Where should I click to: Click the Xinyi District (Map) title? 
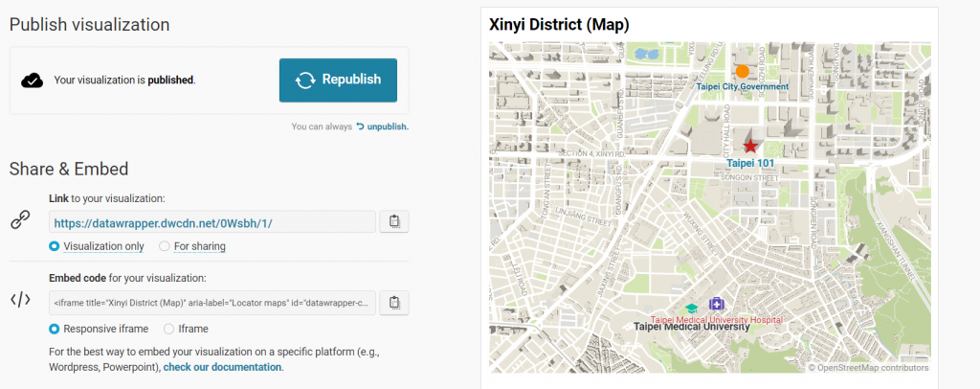point(559,25)
